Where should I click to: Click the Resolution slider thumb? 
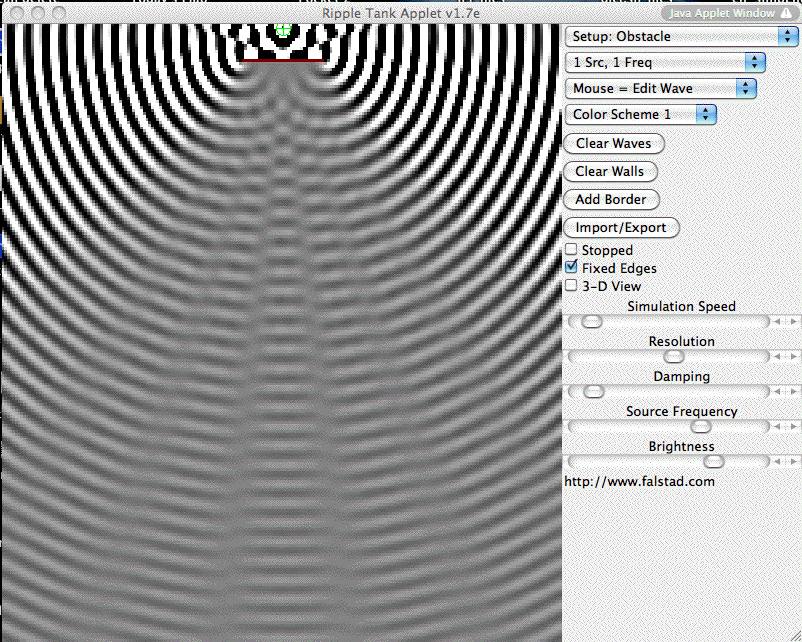[674, 357]
